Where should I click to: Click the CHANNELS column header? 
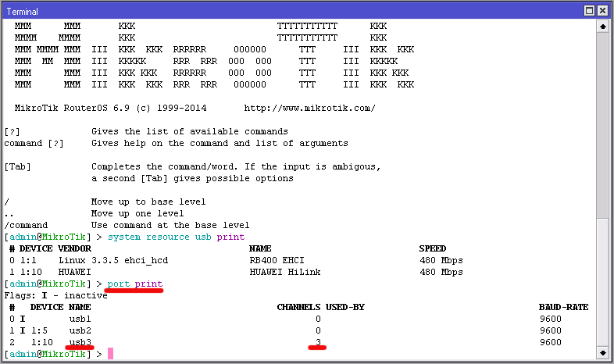(298, 307)
